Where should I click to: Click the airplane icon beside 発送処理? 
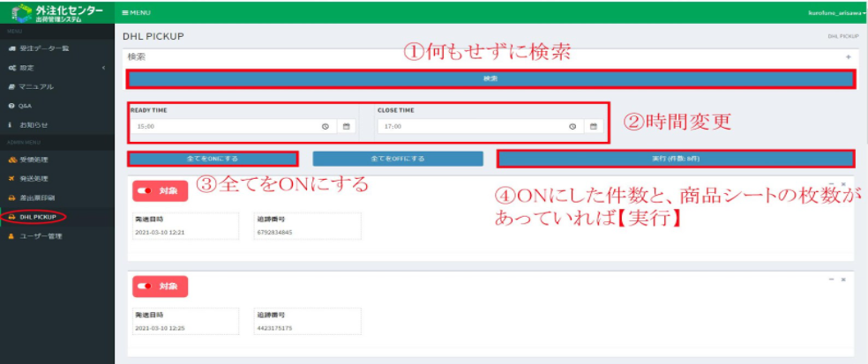[11, 179]
